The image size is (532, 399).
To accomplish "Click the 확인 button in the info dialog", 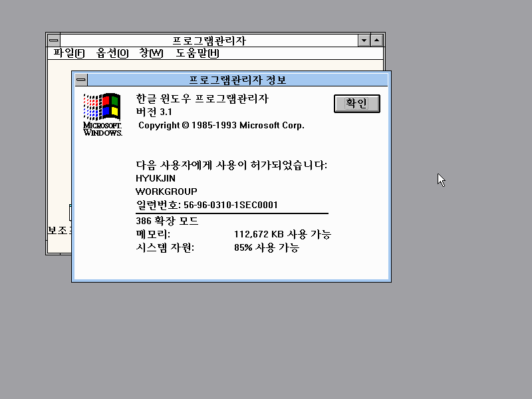I will pos(357,104).
